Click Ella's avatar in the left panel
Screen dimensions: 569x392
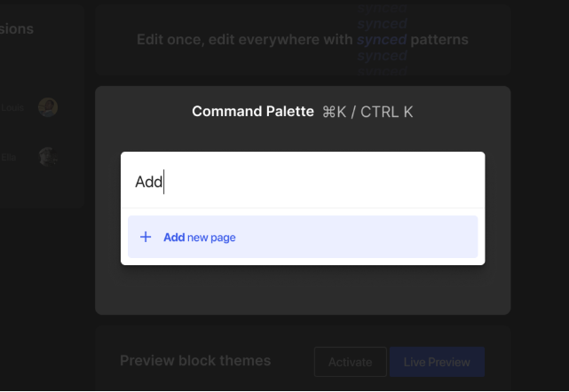tap(48, 157)
